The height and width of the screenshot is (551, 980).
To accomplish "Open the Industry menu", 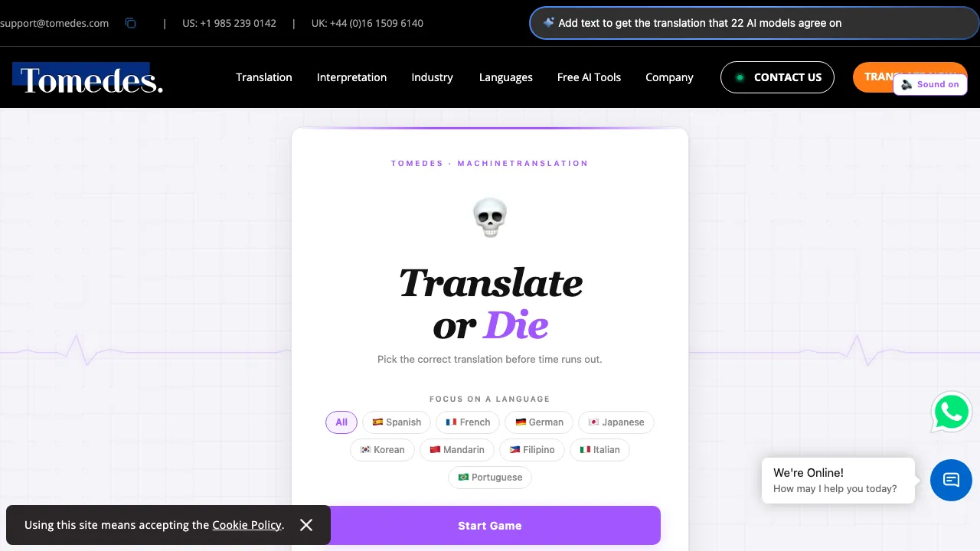I will 432,77.
